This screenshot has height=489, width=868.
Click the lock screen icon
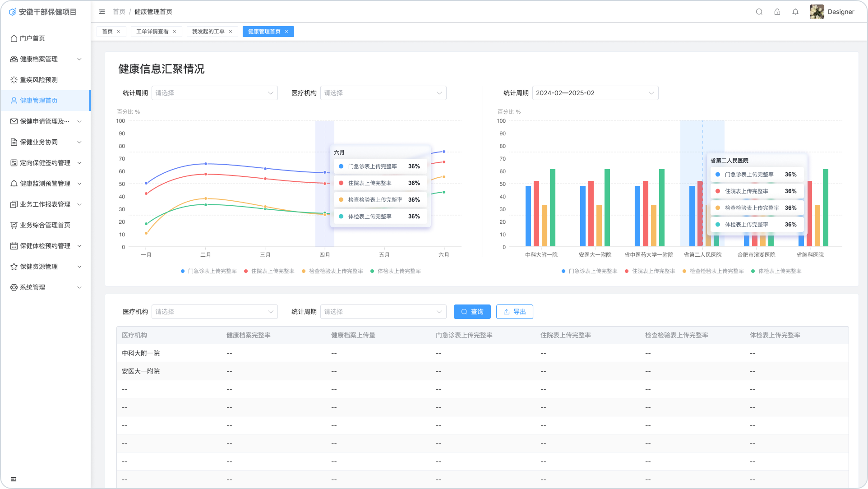pos(777,12)
